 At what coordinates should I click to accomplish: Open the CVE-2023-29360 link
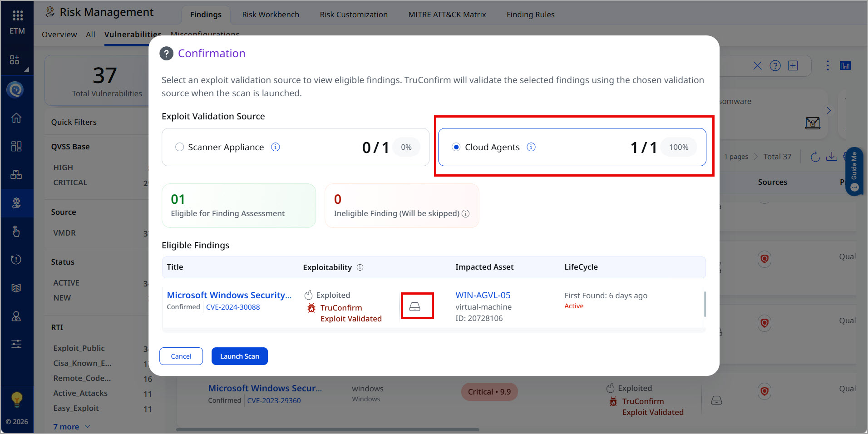(274, 401)
